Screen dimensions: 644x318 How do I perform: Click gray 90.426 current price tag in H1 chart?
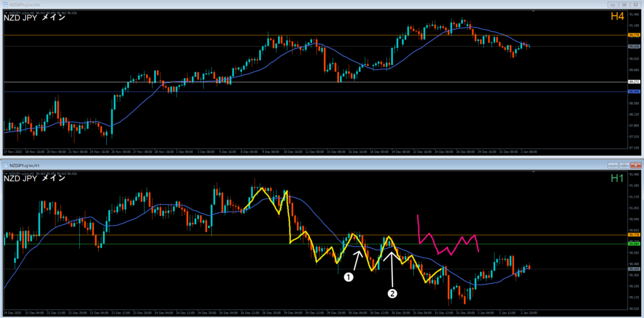coord(635,269)
